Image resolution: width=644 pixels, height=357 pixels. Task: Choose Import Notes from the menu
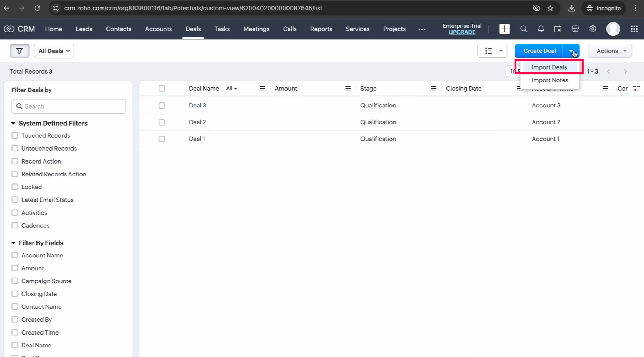click(x=550, y=80)
